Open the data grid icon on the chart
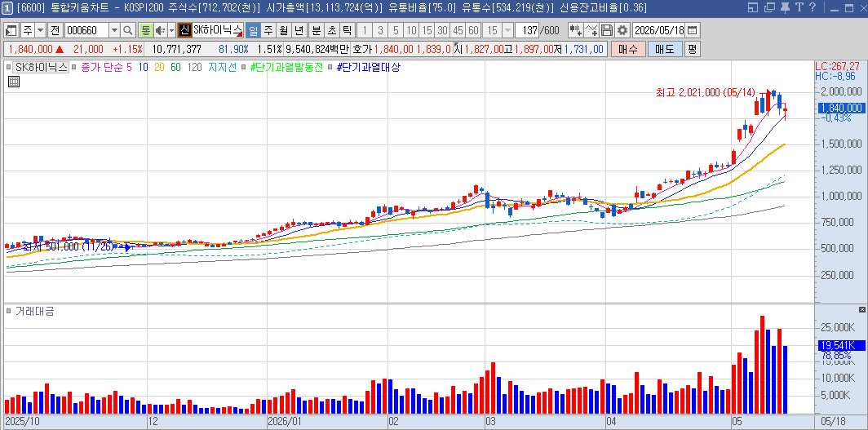Viewport: 868px width, 430px height. (14, 82)
